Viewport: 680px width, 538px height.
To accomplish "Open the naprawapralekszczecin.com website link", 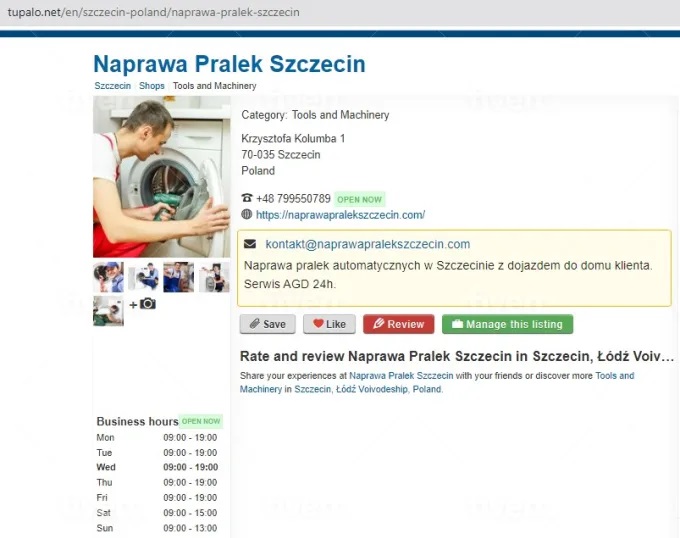I will click(x=340, y=215).
